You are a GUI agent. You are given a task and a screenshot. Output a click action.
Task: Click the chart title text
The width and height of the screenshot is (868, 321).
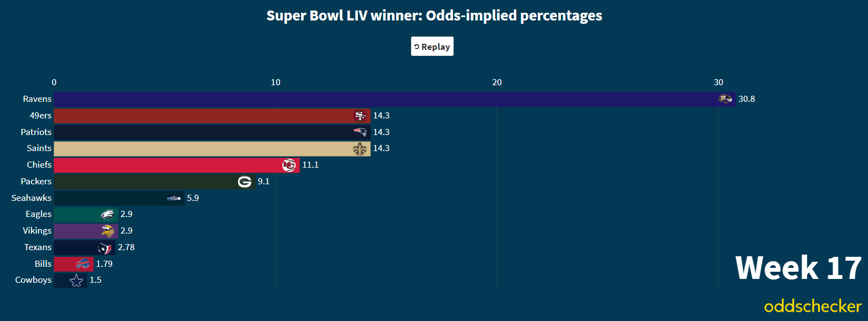click(434, 15)
